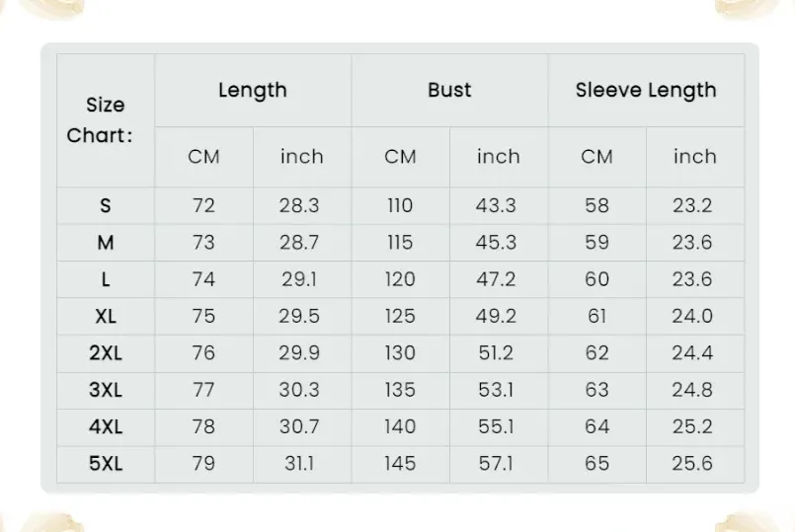Click the 31.1 length inch value
Screen dimensions: 795x532
298,463
